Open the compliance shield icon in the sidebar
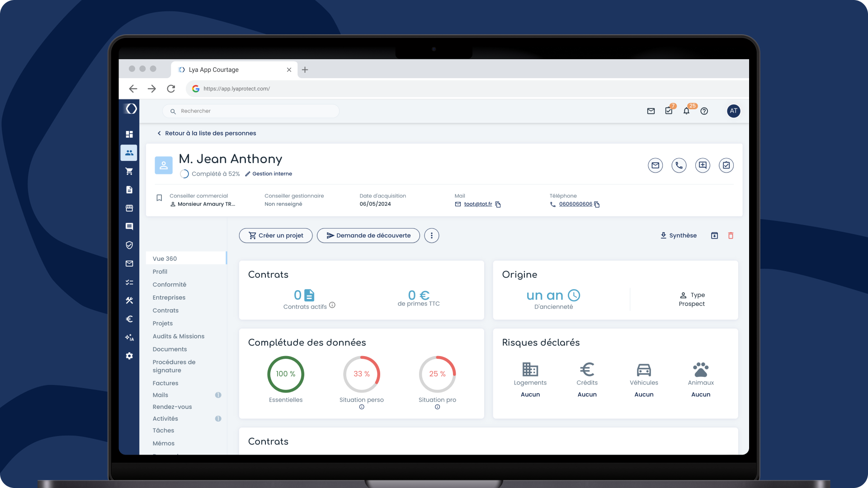The width and height of the screenshot is (868, 488). (x=129, y=245)
